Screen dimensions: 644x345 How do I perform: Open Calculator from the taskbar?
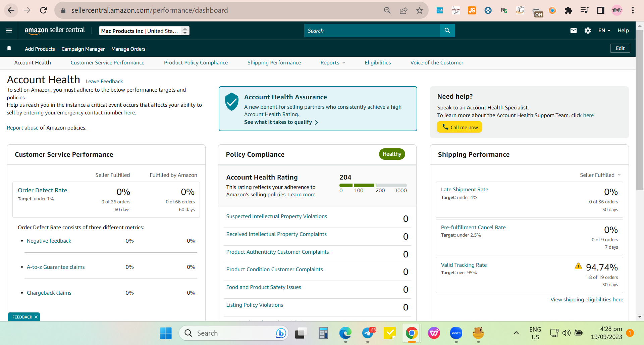coord(323,333)
